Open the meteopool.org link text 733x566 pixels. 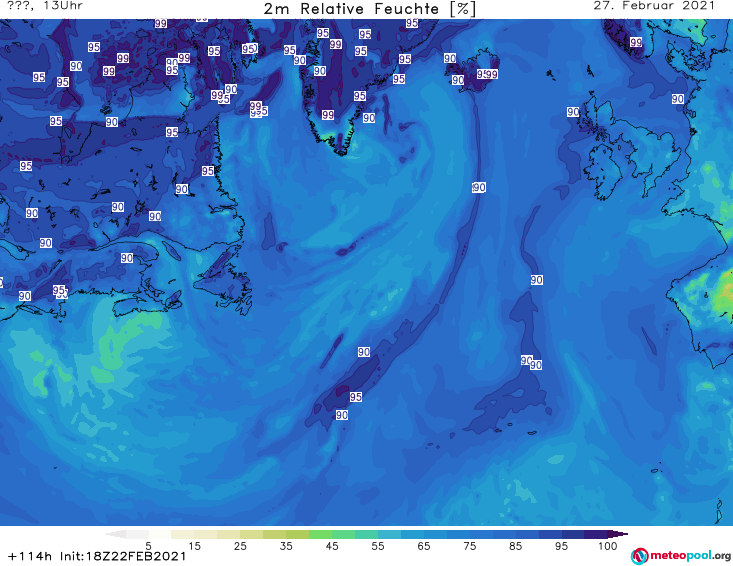click(690, 556)
